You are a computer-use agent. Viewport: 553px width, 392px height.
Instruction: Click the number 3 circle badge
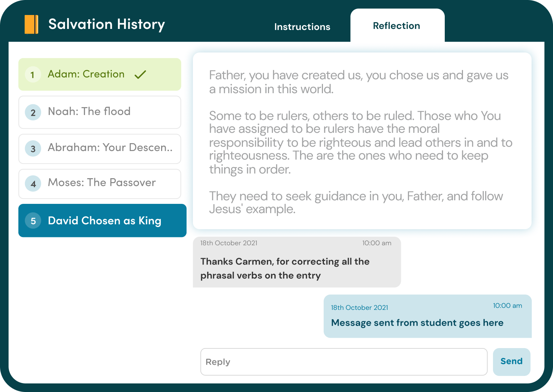pos(33,149)
